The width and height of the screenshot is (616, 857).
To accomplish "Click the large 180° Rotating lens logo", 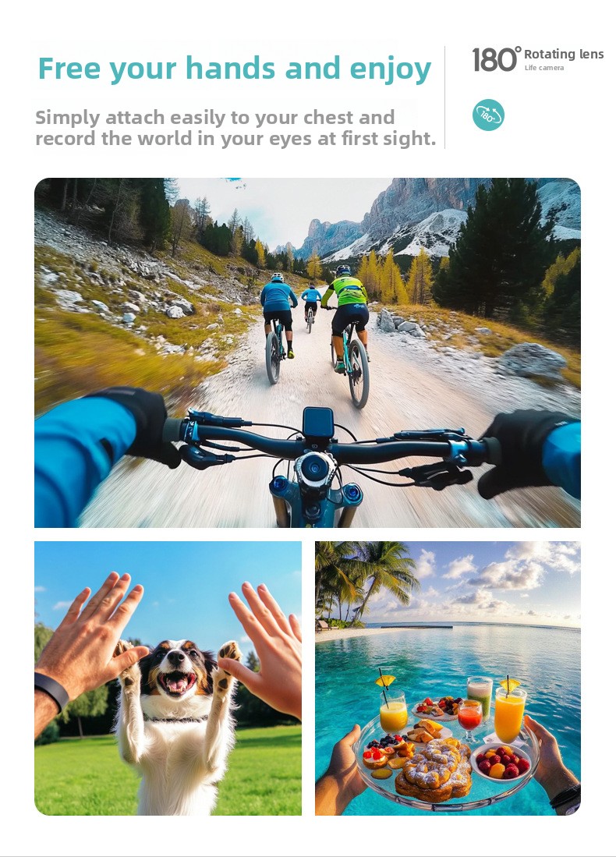I will pyautogui.click(x=538, y=59).
